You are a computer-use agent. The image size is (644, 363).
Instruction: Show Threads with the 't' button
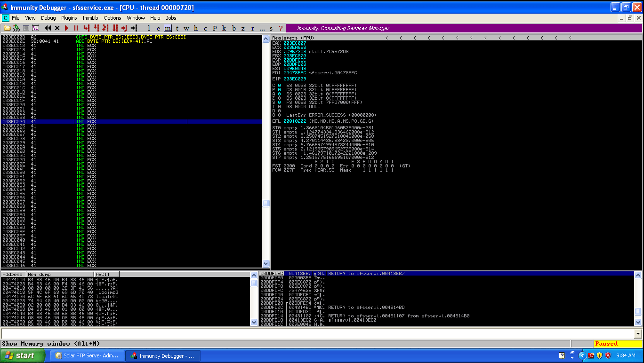point(177,28)
